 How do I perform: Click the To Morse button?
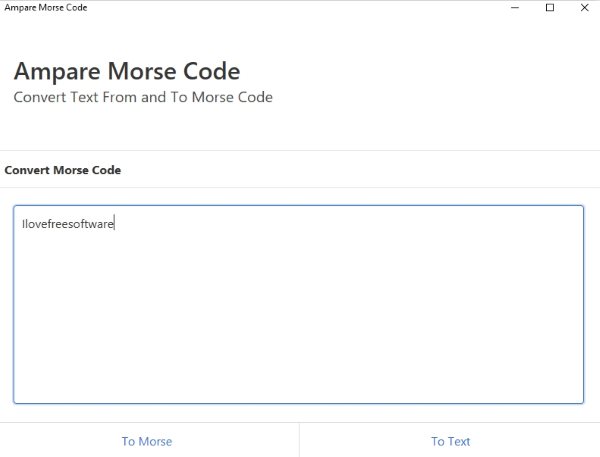tap(147, 441)
